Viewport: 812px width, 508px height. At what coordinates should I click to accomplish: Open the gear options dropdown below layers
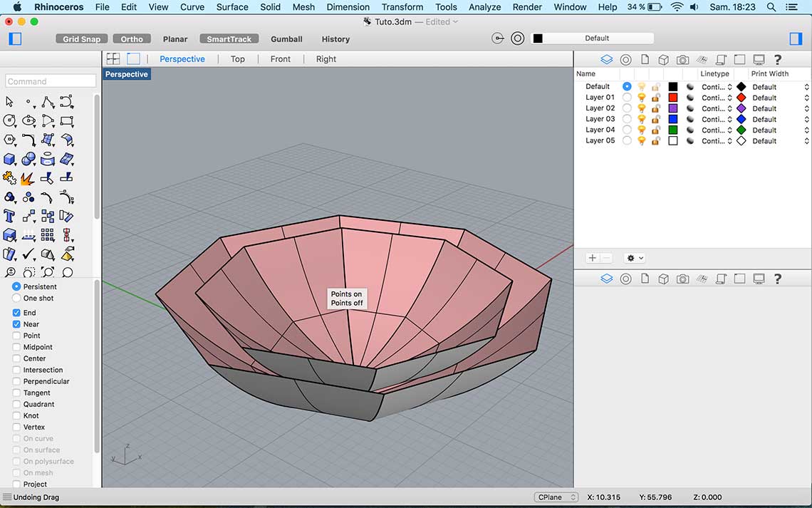[x=635, y=258]
